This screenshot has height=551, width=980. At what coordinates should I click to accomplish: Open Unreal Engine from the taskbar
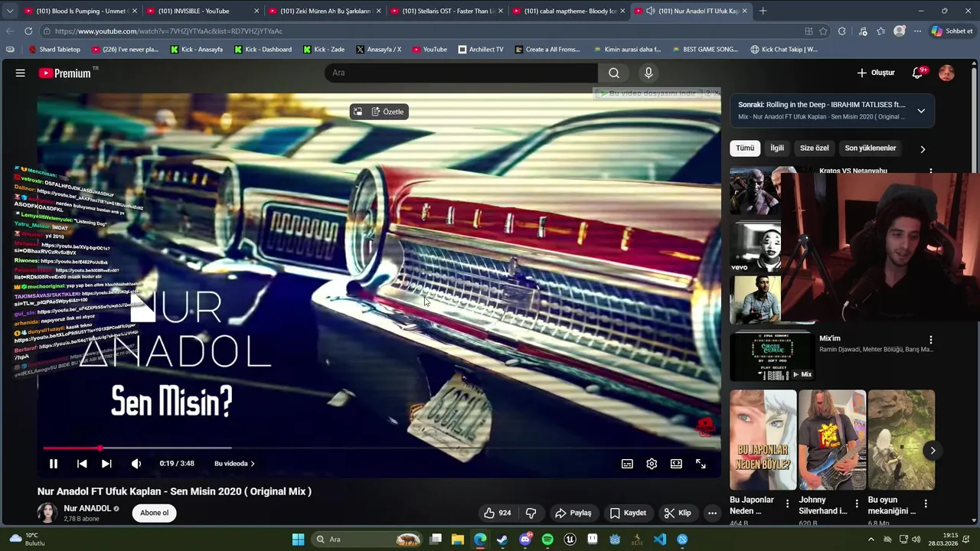click(x=570, y=540)
